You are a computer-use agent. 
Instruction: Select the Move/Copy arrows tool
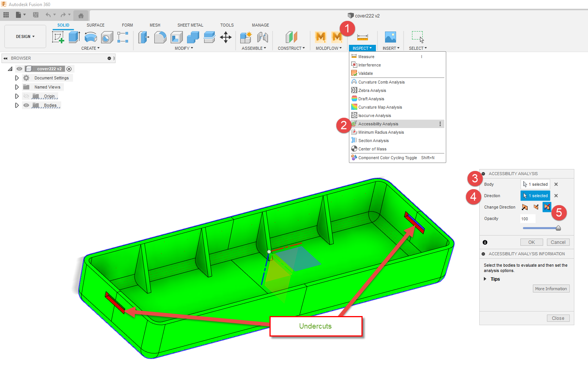coord(226,37)
